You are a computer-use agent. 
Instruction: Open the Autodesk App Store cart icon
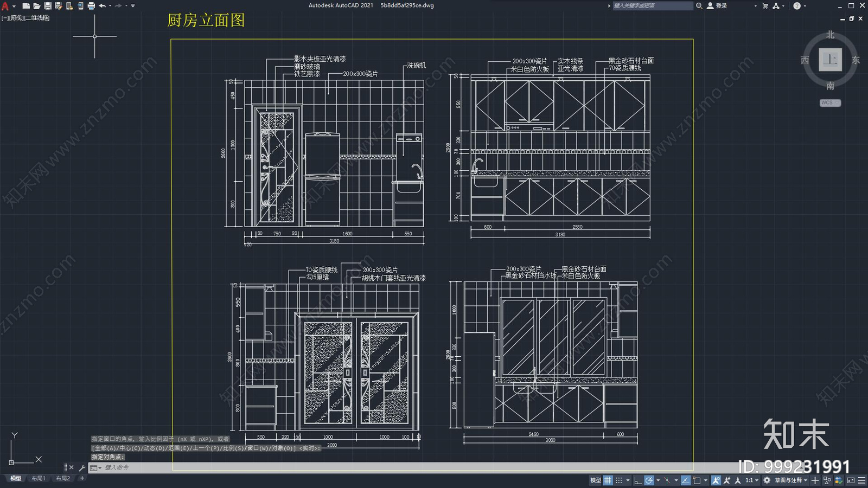pyautogui.click(x=765, y=6)
